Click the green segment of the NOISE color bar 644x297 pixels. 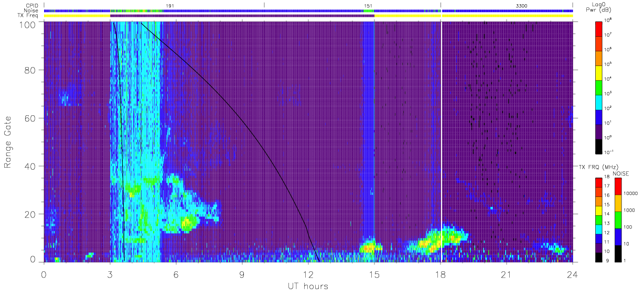click(x=617, y=219)
